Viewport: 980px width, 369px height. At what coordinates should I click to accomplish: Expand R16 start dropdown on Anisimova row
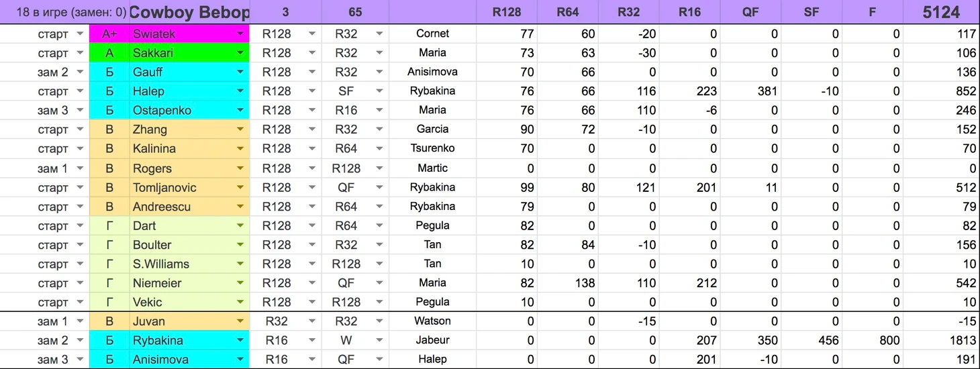point(312,360)
